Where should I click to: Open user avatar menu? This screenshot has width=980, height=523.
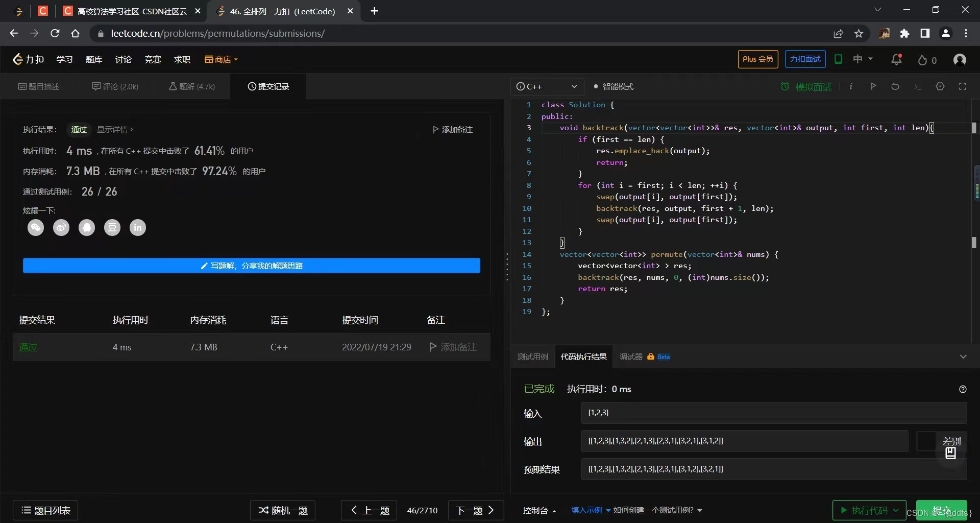[960, 60]
